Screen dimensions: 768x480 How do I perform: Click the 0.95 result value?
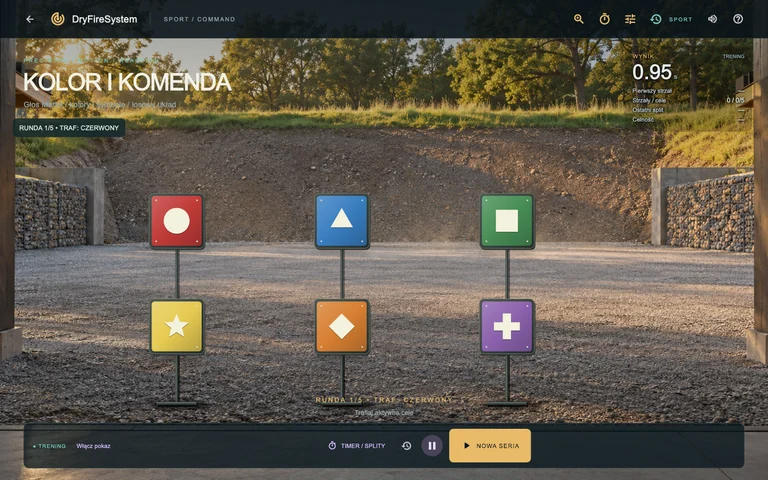point(652,72)
